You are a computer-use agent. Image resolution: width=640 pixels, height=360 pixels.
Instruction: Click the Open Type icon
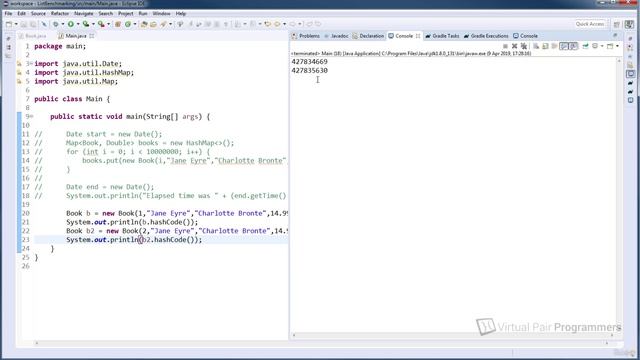[x=144, y=24]
